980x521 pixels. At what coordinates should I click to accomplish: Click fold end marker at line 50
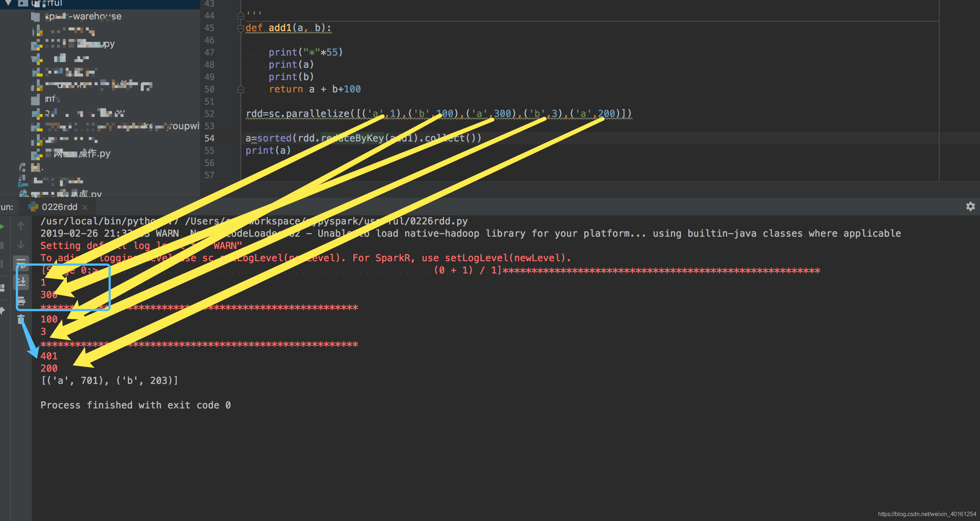tap(240, 89)
